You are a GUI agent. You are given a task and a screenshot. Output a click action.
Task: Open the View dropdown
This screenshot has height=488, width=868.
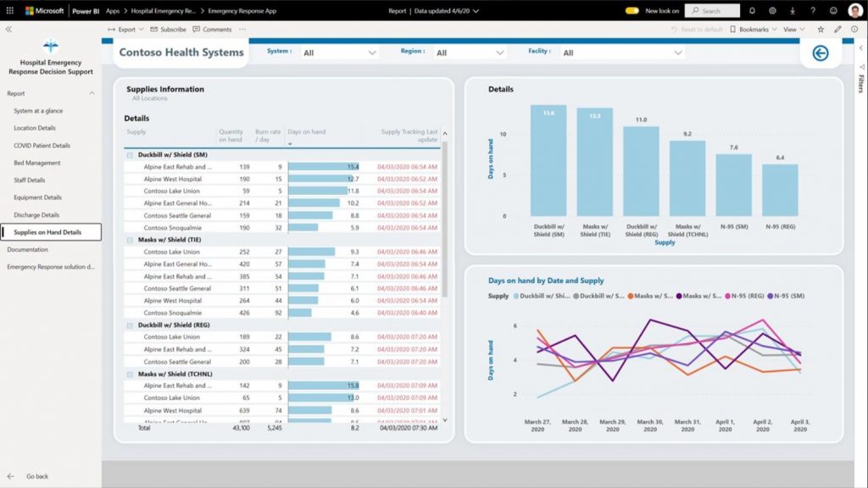pyautogui.click(x=793, y=30)
